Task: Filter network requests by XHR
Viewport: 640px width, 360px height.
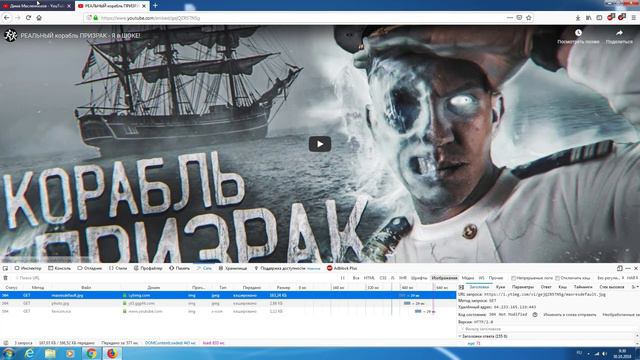Action: coord(403,278)
